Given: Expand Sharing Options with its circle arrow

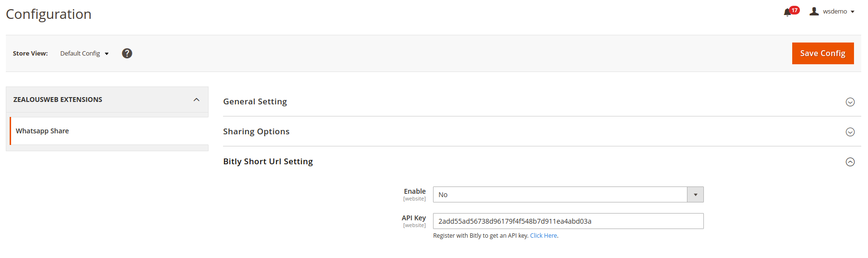Looking at the screenshot, I should point(850,132).
